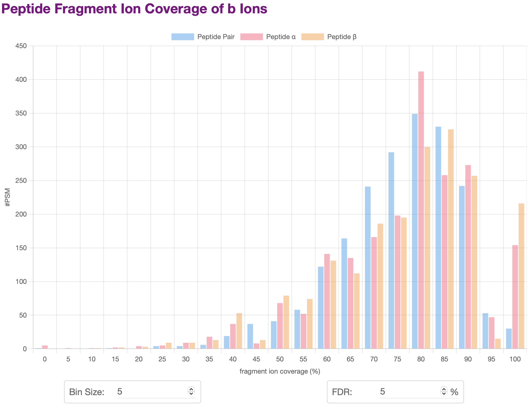
Task: Increase FDR using the up stepper arrow
Action: [444, 390]
